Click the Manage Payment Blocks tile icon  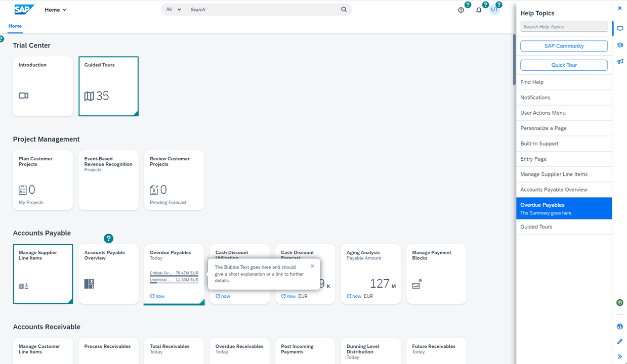(416, 285)
